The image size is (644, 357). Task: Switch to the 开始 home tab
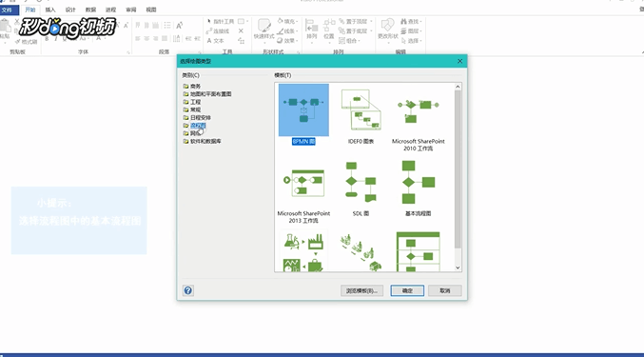(30, 10)
